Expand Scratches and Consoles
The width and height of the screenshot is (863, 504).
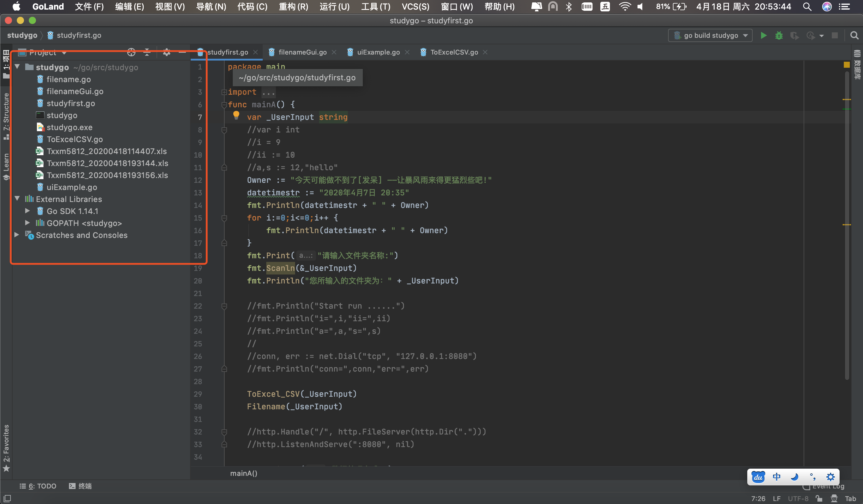(x=16, y=235)
